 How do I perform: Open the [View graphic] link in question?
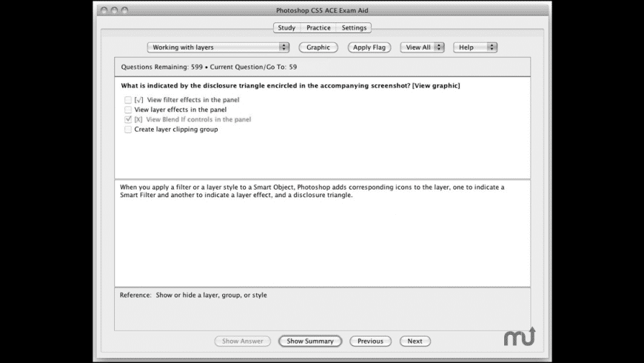tap(436, 85)
